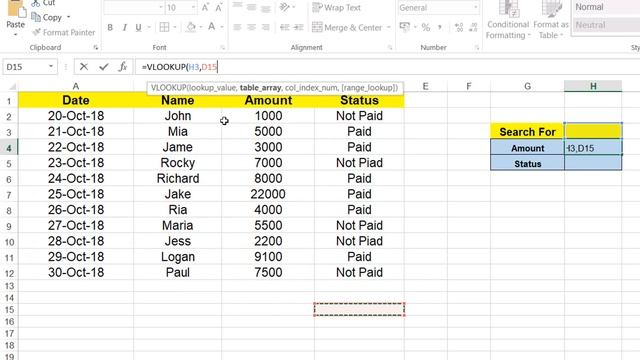The height and width of the screenshot is (360, 640).
Task: Open the General number format dropdown
Action: click(x=476, y=8)
